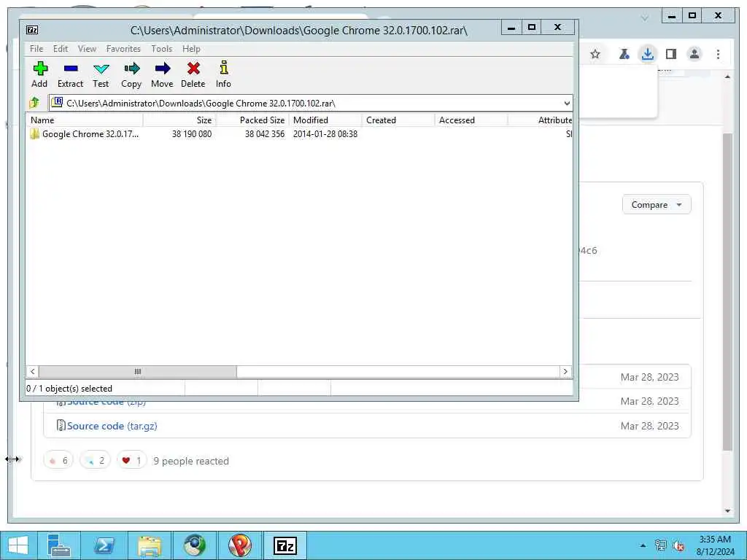This screenshot has height=560, width=747.
Task: Click the 7-Zip taskbar button
Action: (285, 545)
